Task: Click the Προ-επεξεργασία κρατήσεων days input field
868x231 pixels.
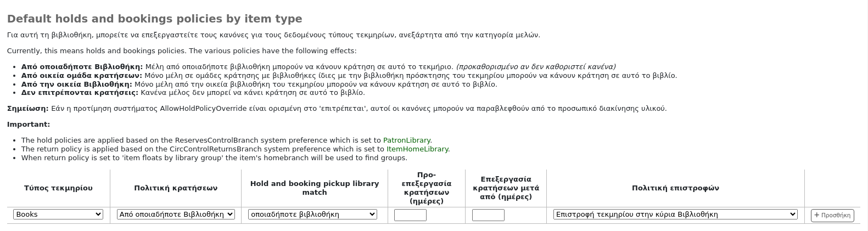Action: click(410, 215)
